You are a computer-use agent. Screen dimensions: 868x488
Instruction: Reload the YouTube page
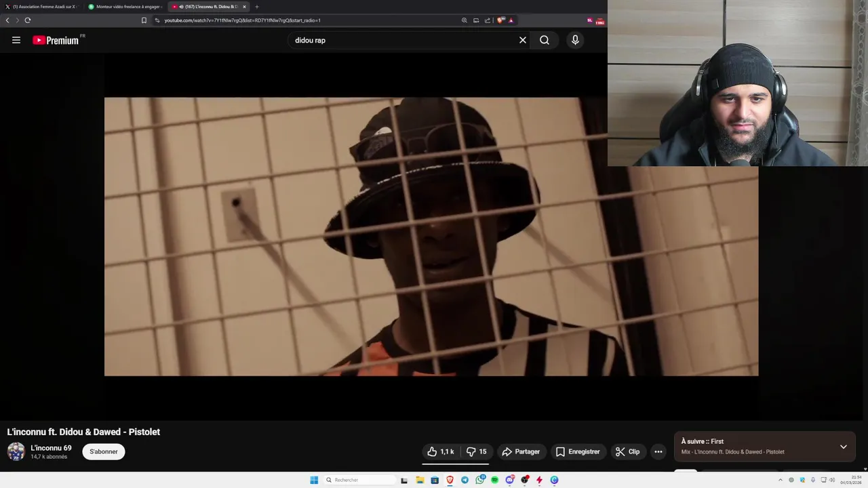(x=28, y=20)
